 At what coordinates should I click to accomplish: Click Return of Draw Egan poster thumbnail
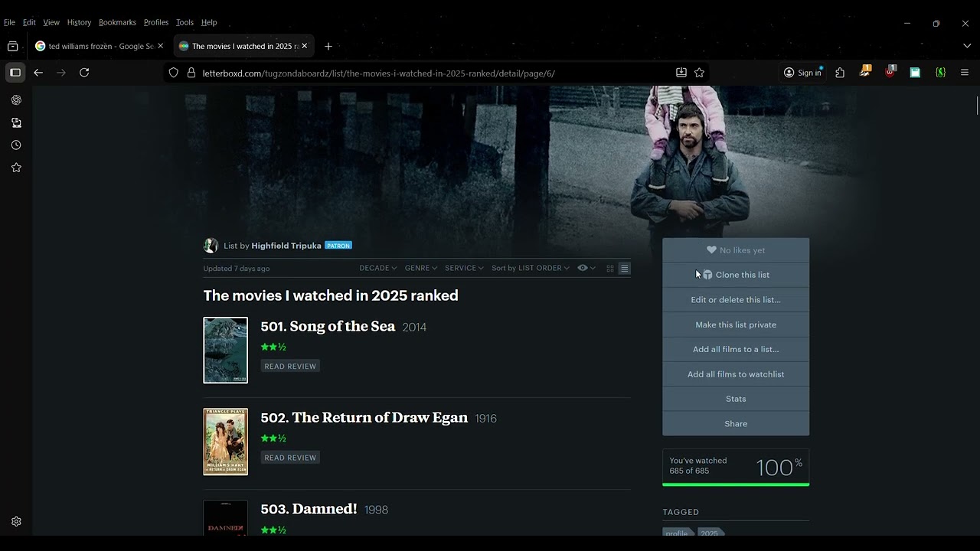coord(225,442)
